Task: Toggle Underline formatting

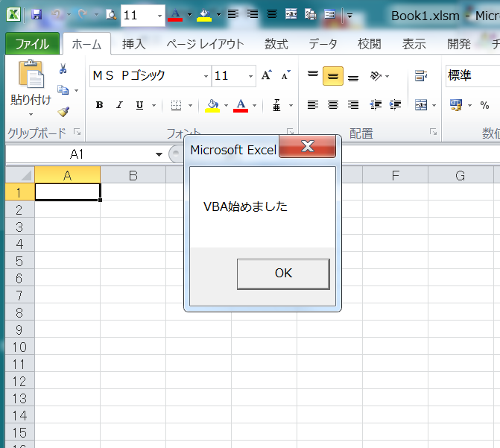Action: click(139, 105)
